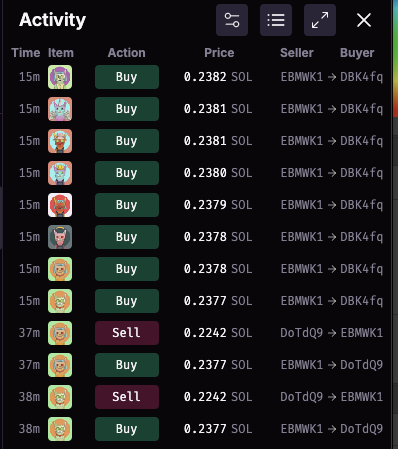The image size is (398, 449).
Task: Open NFT thumbnail in 0.2380 SOL row
Action: (60, 173)
